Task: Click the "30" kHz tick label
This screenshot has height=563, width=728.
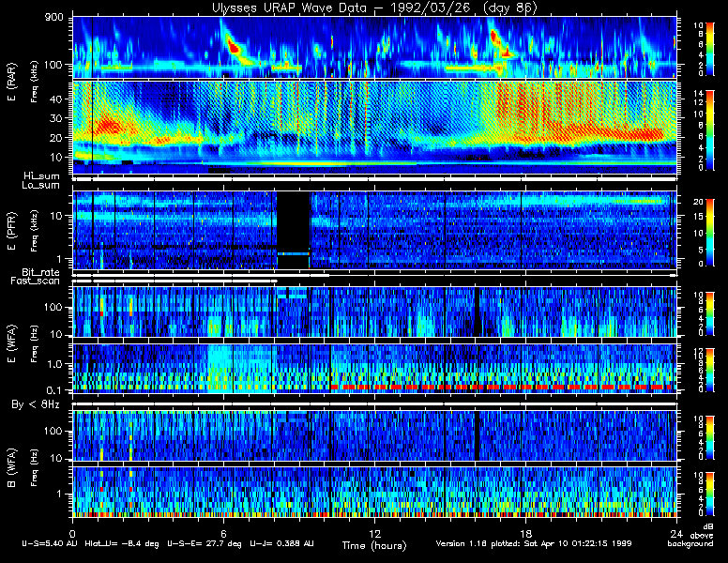Action: pos(55,118)
